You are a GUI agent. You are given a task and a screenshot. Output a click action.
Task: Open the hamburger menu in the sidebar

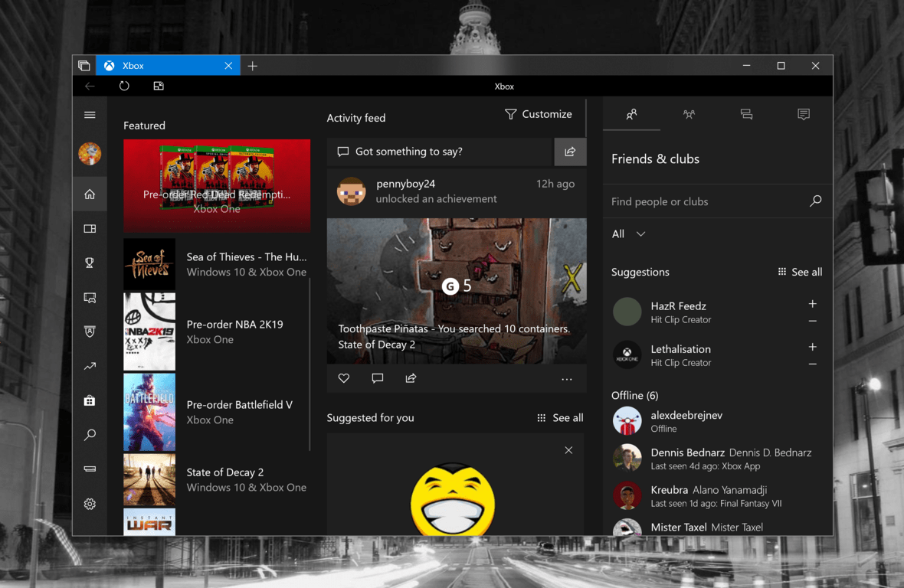(x=90, y=115)
